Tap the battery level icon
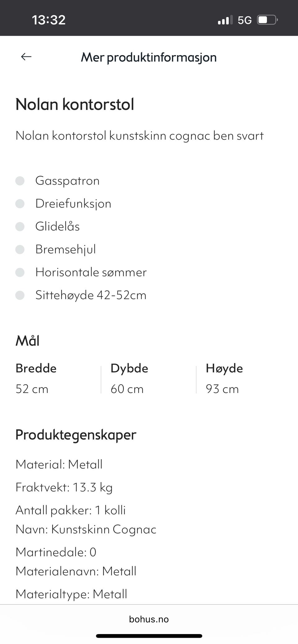298x644 pixels. click(266, 20)
